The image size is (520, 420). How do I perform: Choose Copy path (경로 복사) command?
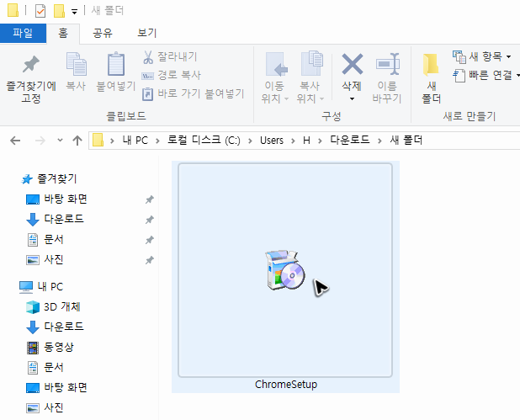coord(172,75)
